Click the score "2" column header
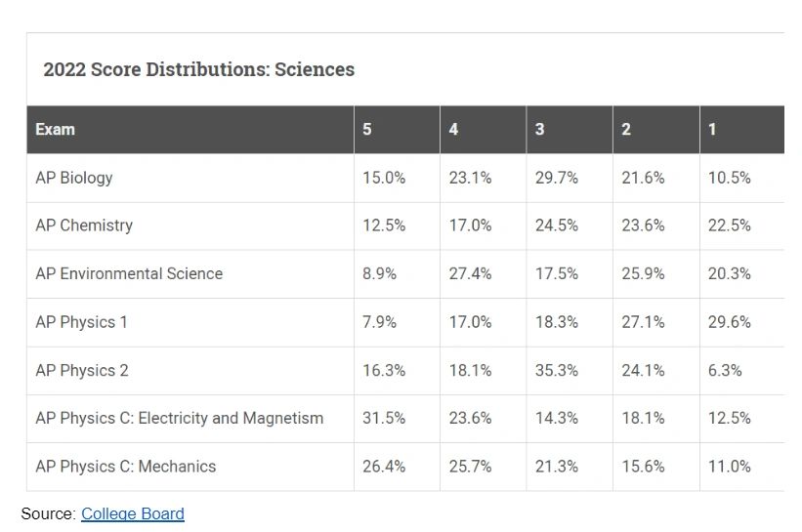The width and height of the screenshot is (802, 532). pyautogui.click(x=626, y=129)
